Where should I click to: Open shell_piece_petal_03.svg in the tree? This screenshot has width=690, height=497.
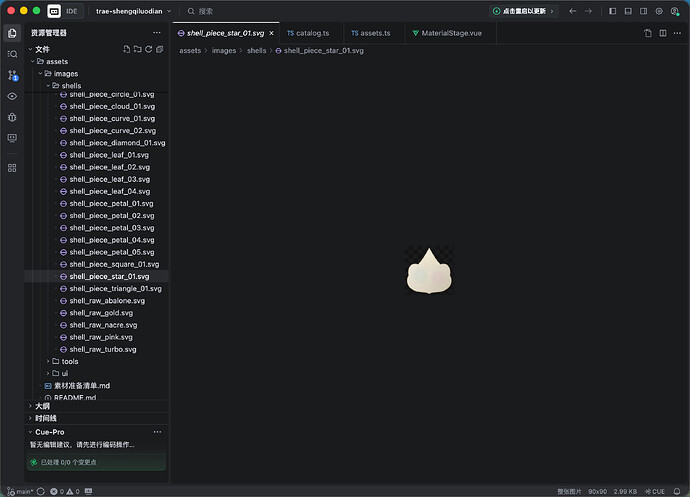112,228
